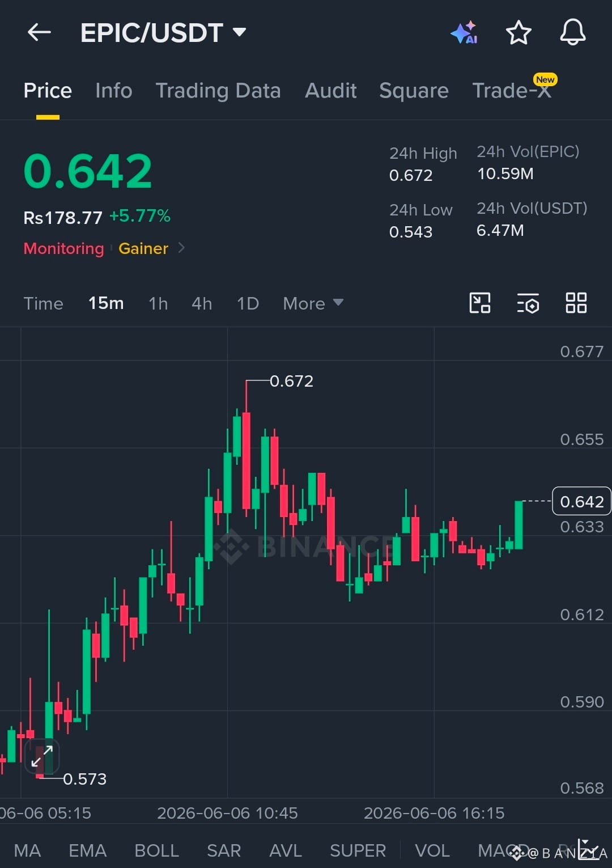Select the 1h chart interval
This screenshot has height=868, width=612.
click(158, 303)
